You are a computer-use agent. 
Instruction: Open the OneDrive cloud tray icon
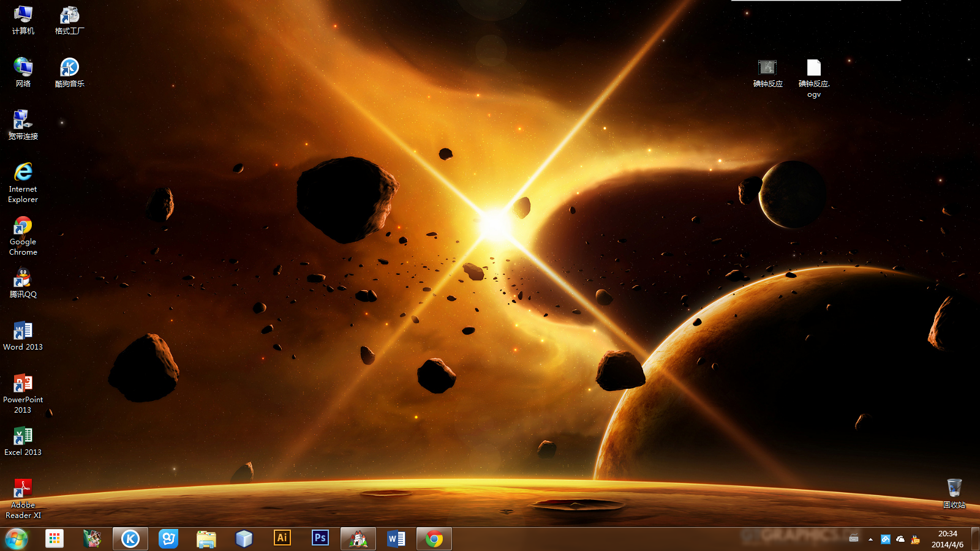900,539
